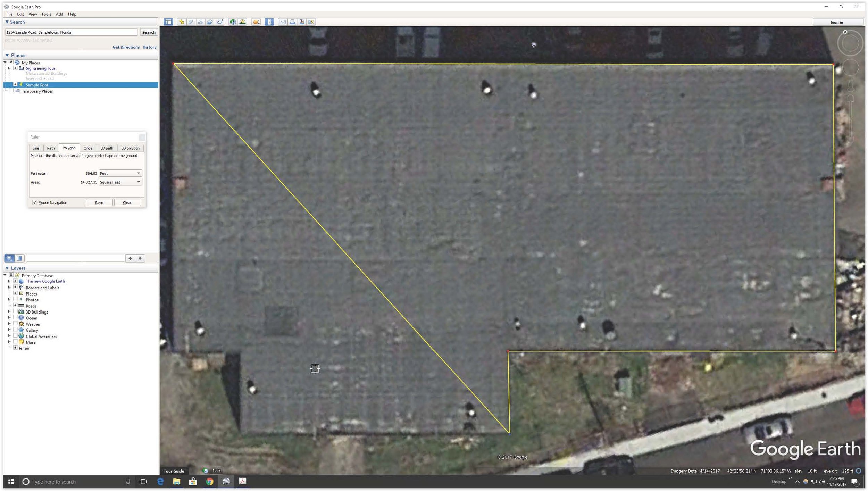Expand the Weather layer group

pyautogui.click(x=9, y=324)
